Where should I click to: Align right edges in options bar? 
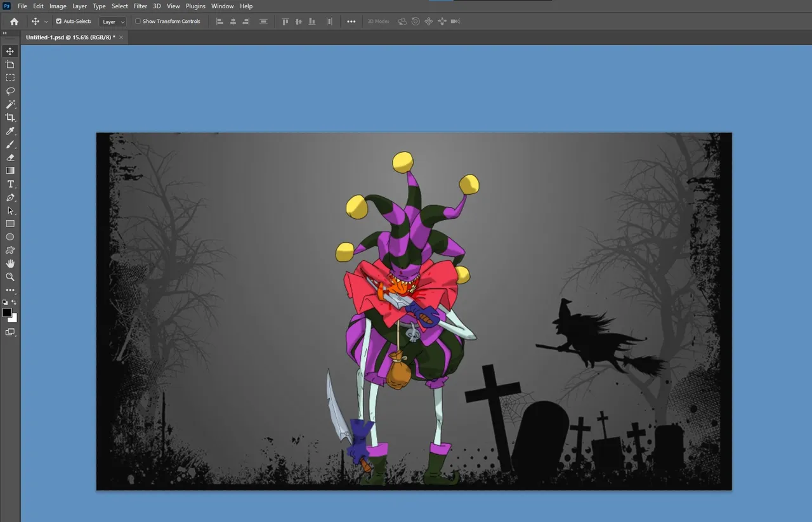[x=247, y=22]
